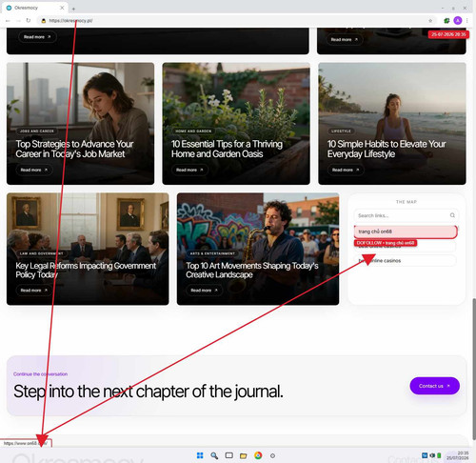Open the green extension icon in toolbar

pos(446,21)
